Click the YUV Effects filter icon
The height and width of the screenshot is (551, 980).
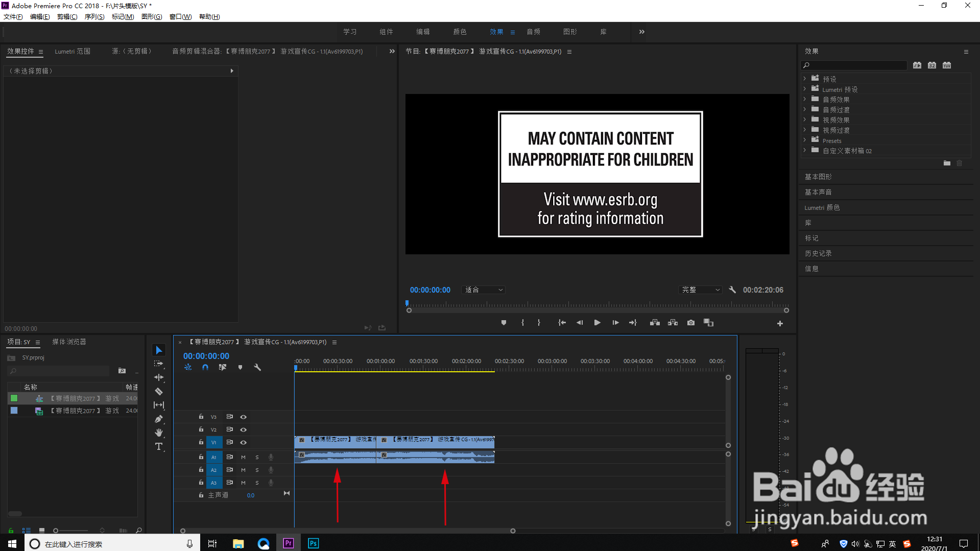click(x=947, y=65)
